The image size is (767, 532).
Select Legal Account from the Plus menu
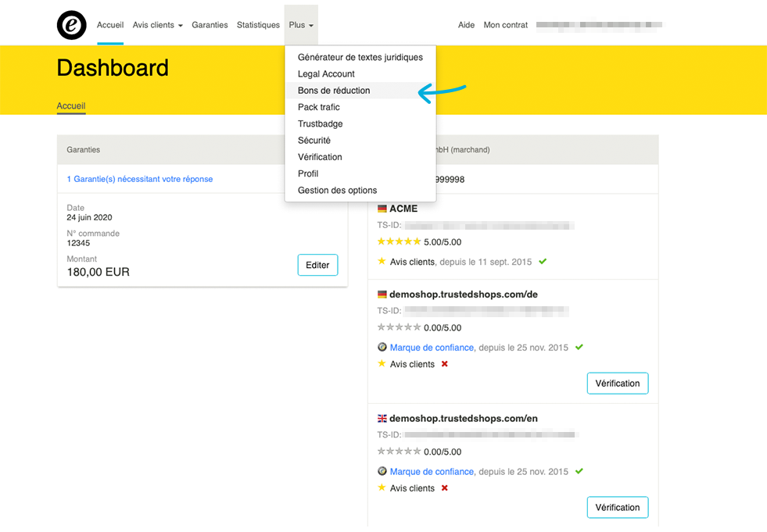tap(360, 74)
